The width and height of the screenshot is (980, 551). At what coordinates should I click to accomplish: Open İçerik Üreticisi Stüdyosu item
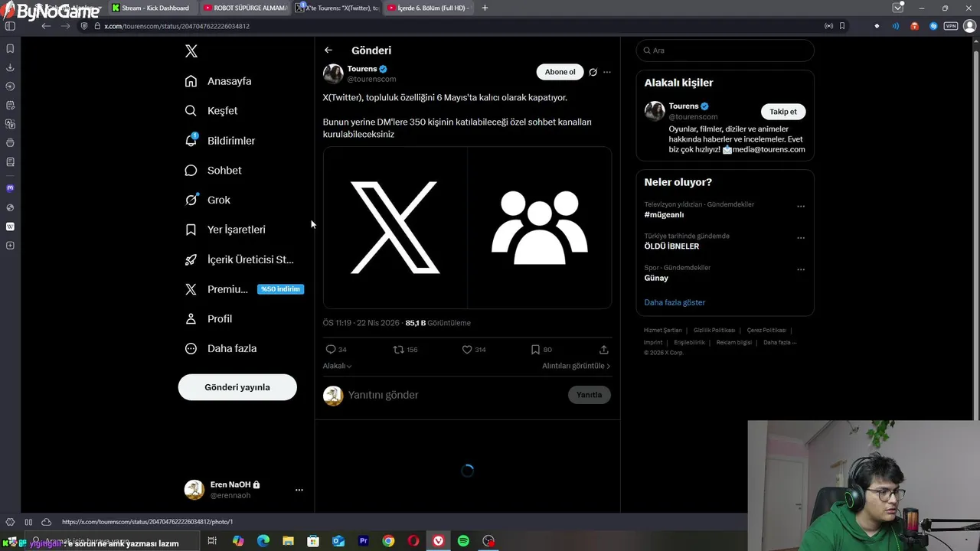239,259
